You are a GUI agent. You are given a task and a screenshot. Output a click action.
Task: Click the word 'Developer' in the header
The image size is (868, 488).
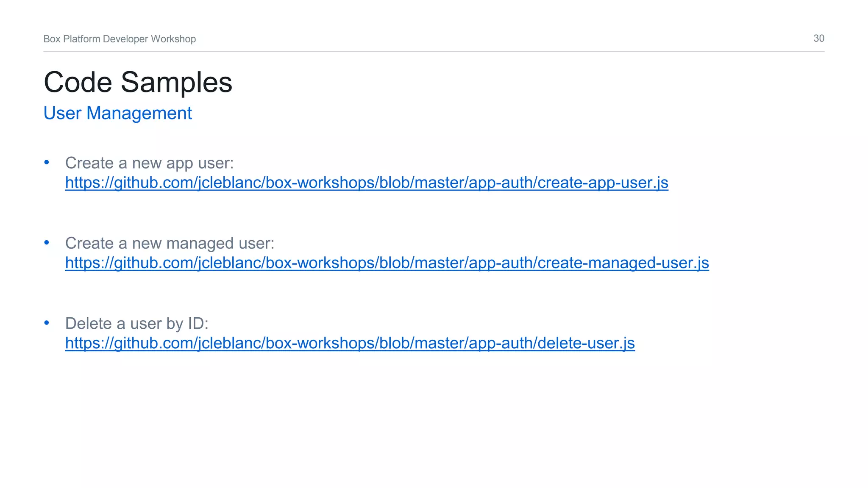pos(125,39)
